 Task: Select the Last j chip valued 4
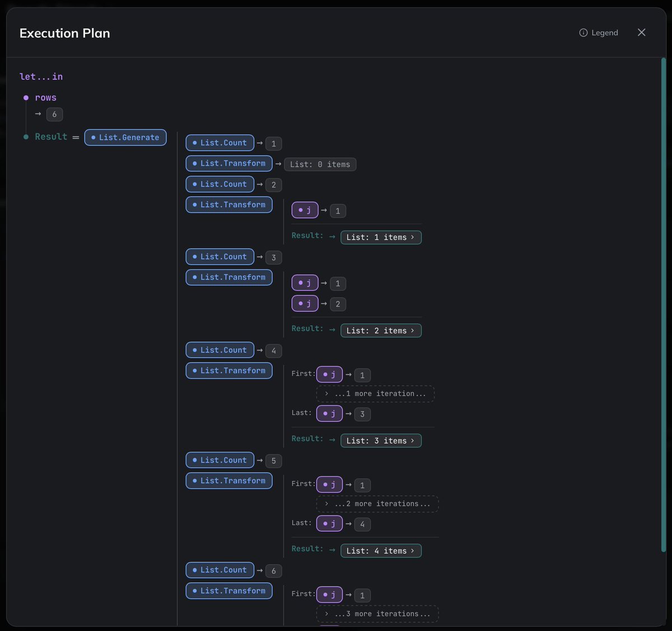tap(329, 524)
